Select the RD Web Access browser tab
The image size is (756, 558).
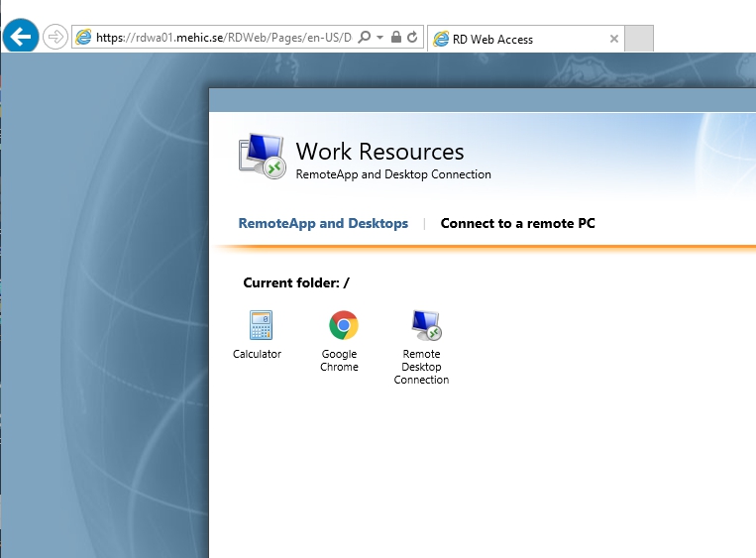point(515,40)
